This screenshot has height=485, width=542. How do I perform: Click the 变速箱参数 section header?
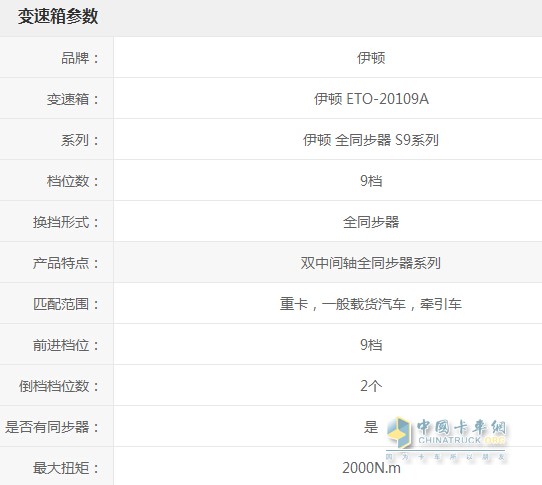(58, 16)
